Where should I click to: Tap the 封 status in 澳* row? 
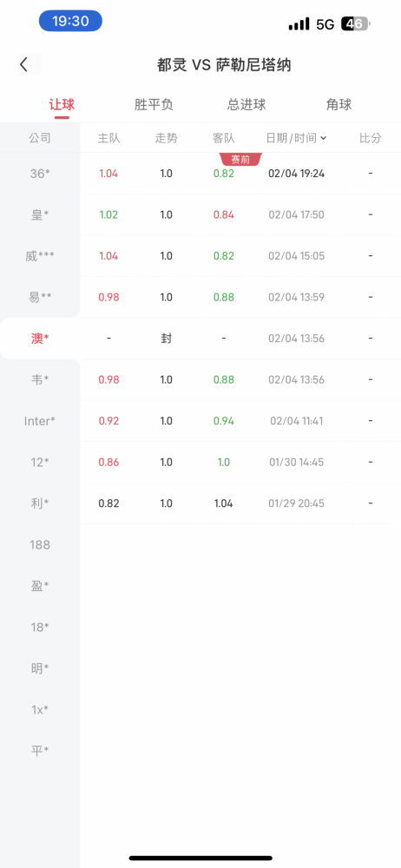tap(166, 339)
